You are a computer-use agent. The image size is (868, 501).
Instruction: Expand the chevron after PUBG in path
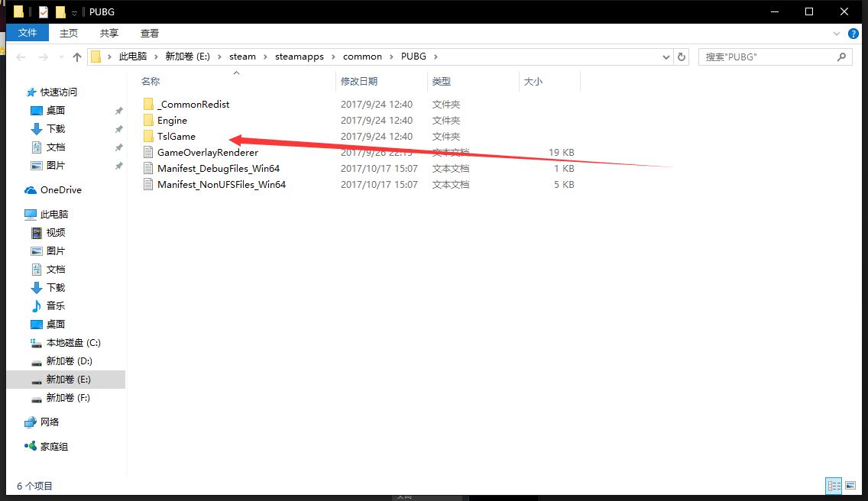tap(436, 57)
